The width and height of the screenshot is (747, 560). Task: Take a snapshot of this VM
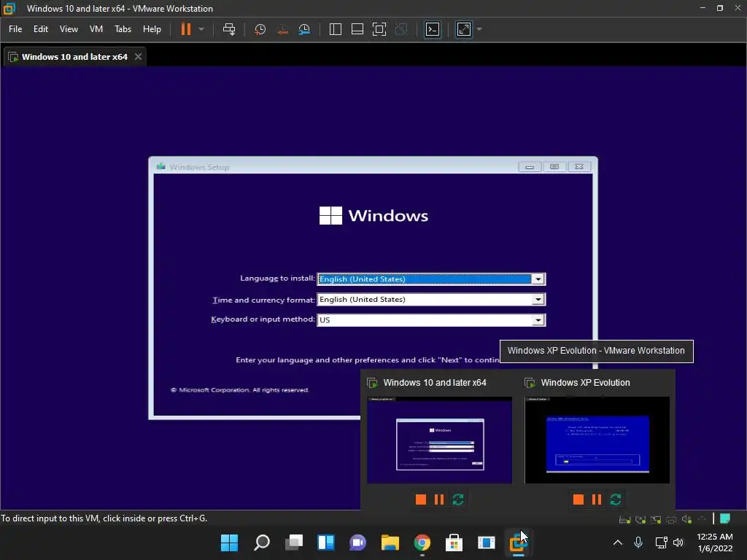point(260,29)
